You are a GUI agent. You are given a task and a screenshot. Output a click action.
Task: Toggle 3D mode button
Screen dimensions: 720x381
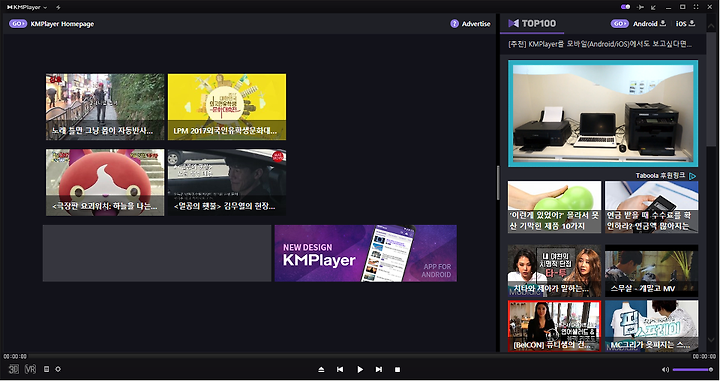[x=14, y=369]
